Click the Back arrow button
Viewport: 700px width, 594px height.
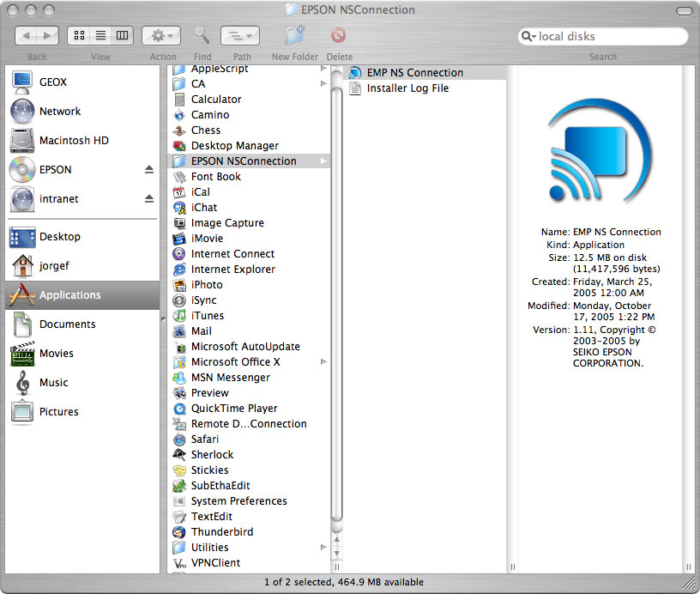(26, 36)
